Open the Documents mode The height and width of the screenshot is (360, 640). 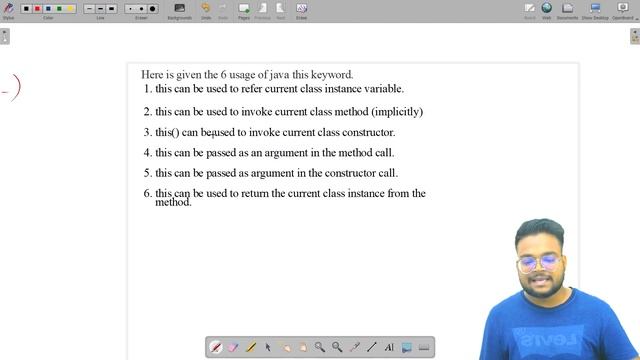(x=567, y=10)
